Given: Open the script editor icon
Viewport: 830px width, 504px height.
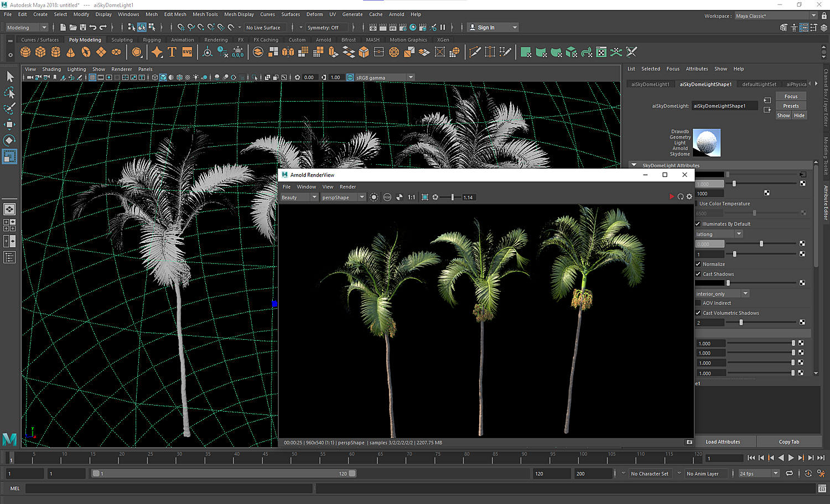Looking at the screenshot, I should [822, 489].
